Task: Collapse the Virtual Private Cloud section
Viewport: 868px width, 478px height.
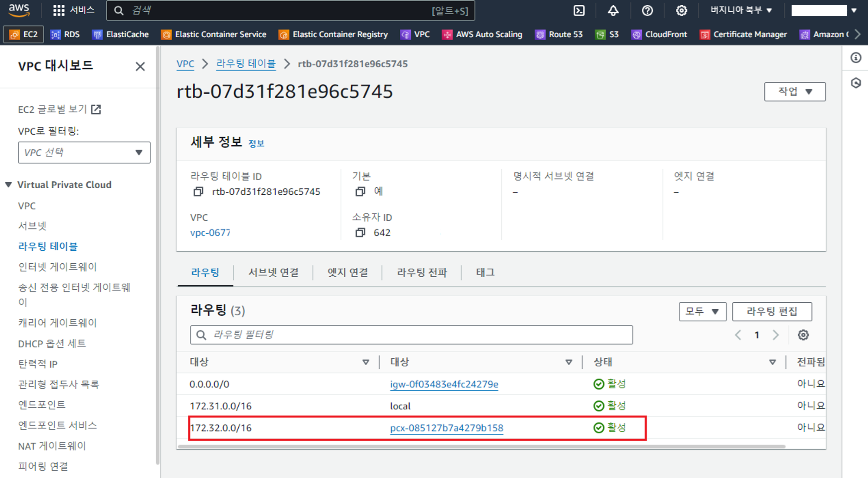Action: pyautogui.click(x=9, y=185)
